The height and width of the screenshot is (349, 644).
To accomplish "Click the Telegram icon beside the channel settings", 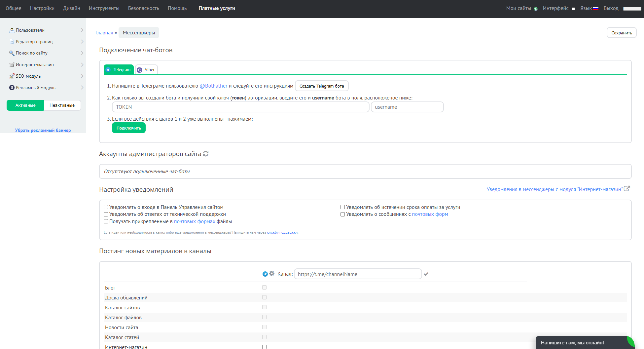I will coord(265,274).
